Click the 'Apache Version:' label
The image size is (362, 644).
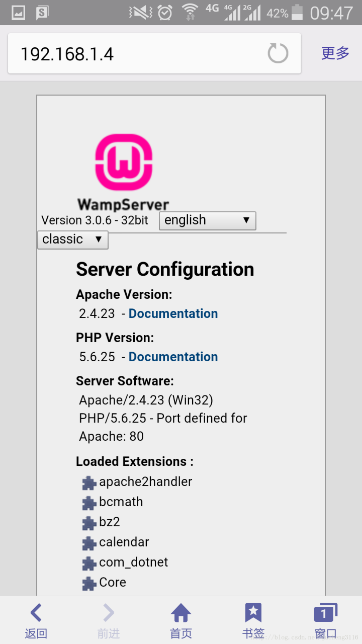[x=124, y=294]
